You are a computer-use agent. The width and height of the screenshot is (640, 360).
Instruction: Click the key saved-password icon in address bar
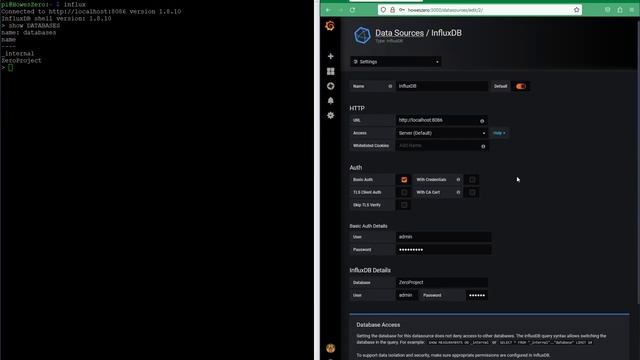coord(402,10)
